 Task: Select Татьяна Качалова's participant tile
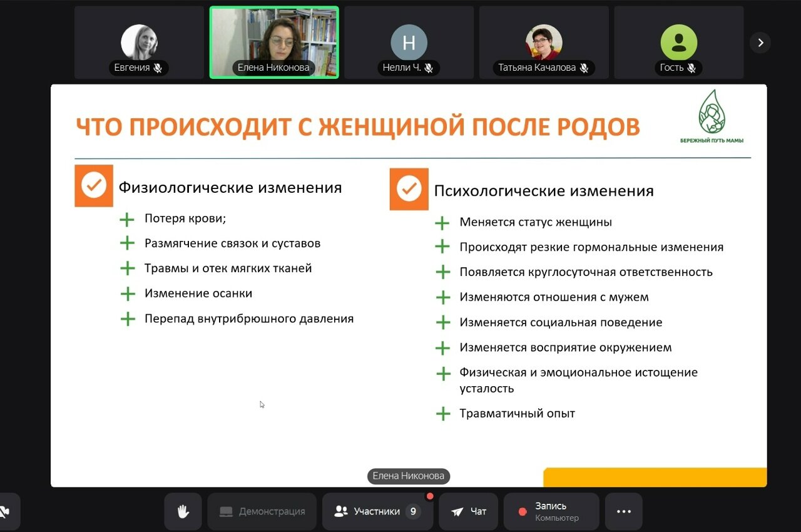pos(543,43)
